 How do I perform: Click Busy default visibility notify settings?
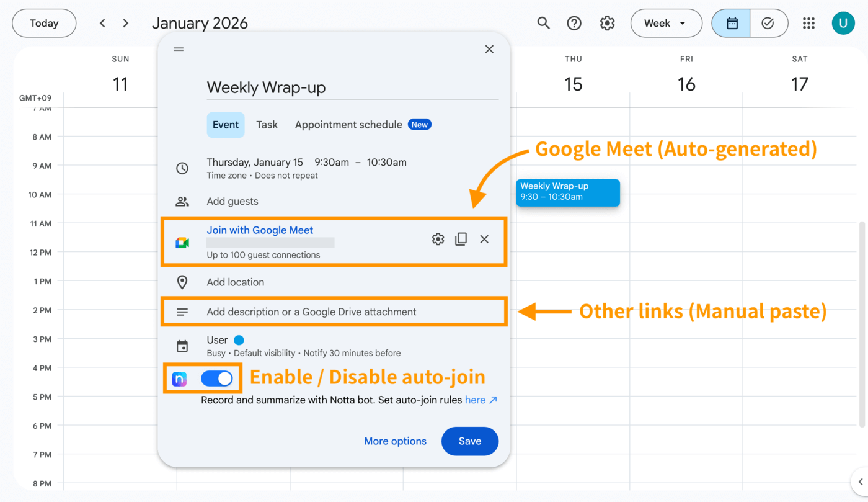pos(304,353)
